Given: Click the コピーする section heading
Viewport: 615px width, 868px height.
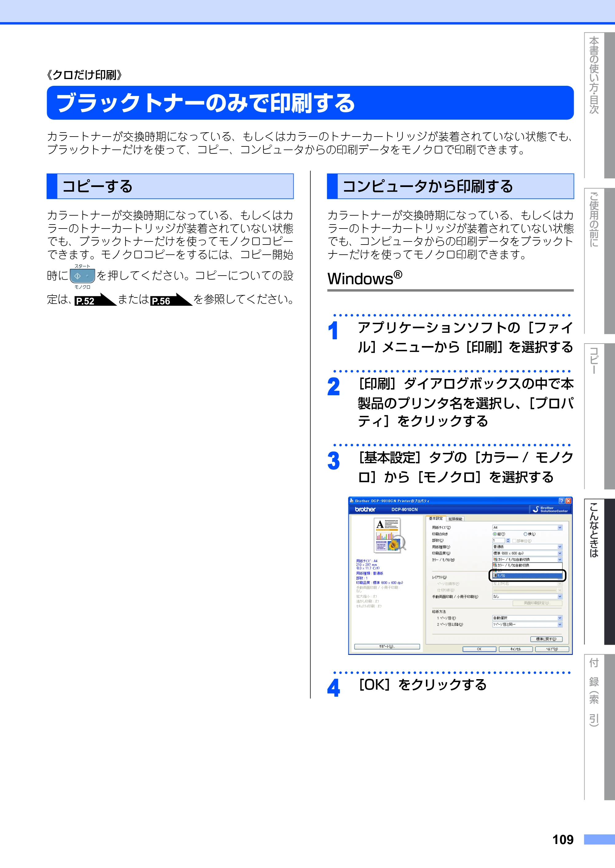Looking at the screenshot, I should tap(170, 186).
